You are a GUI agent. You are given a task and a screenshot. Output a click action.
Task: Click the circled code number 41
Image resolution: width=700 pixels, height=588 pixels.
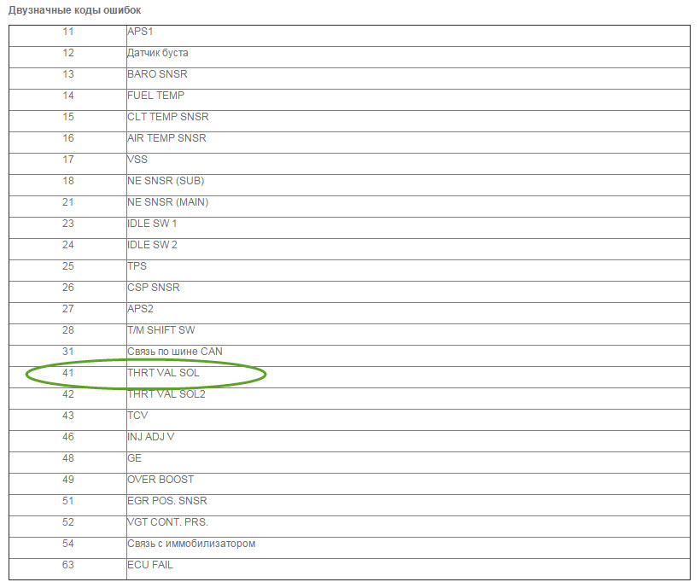(68, 373)
